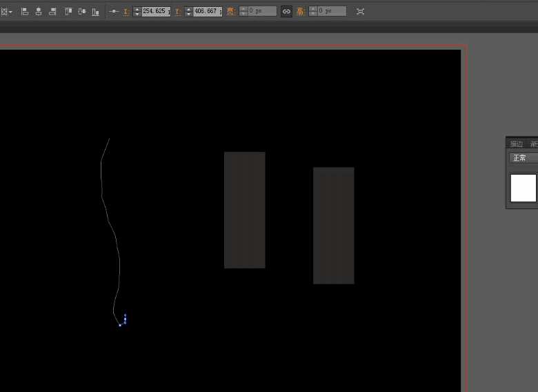Open the width label 宽 link

231,12
